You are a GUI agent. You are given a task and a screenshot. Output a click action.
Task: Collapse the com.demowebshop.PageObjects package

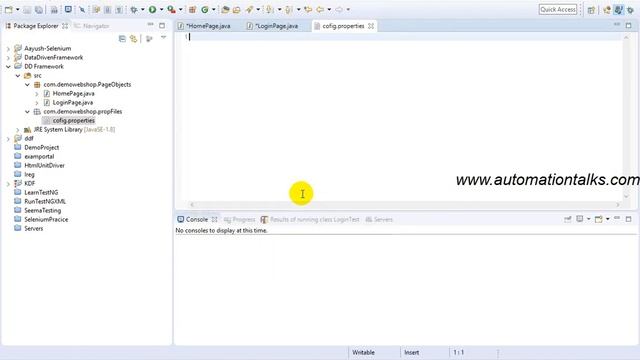point(27,84)
